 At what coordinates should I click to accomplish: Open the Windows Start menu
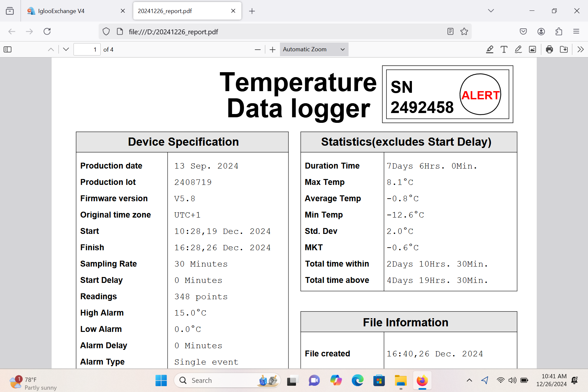pyautogui.click(x=161, y=381)
